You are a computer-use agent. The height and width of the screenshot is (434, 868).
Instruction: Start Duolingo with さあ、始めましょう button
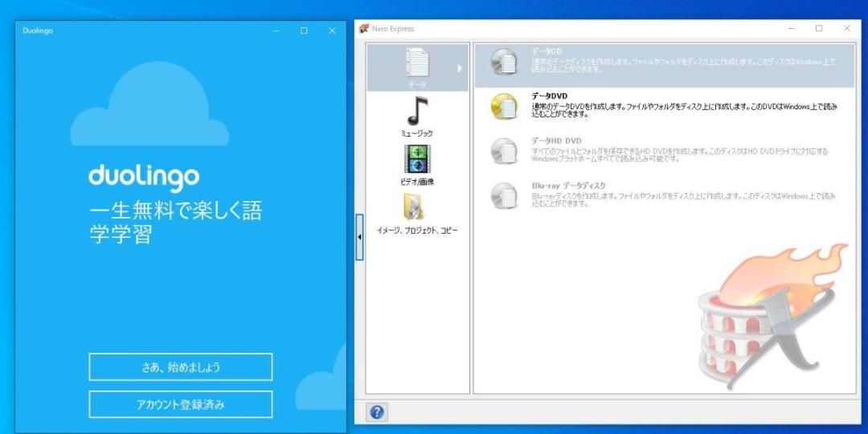pos(181,367)
